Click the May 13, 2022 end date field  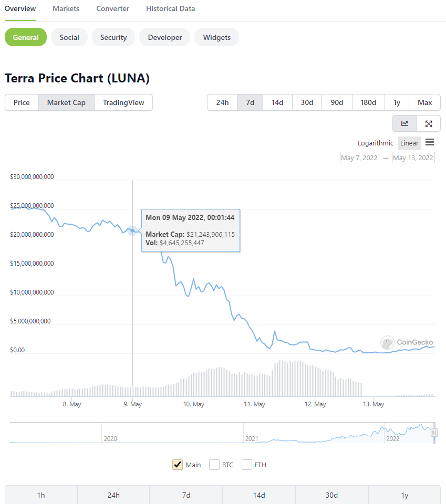[413, 157]
